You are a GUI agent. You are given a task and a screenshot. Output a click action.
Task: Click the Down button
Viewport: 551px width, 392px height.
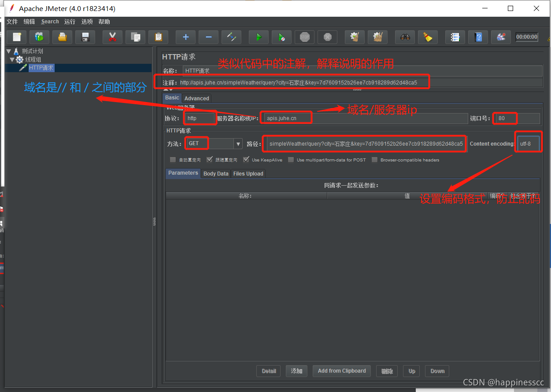click(437, 371)
